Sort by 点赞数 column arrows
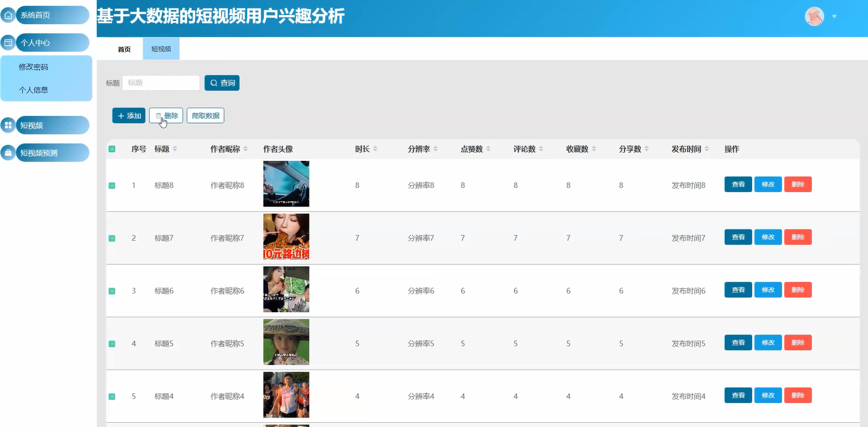 489,149
